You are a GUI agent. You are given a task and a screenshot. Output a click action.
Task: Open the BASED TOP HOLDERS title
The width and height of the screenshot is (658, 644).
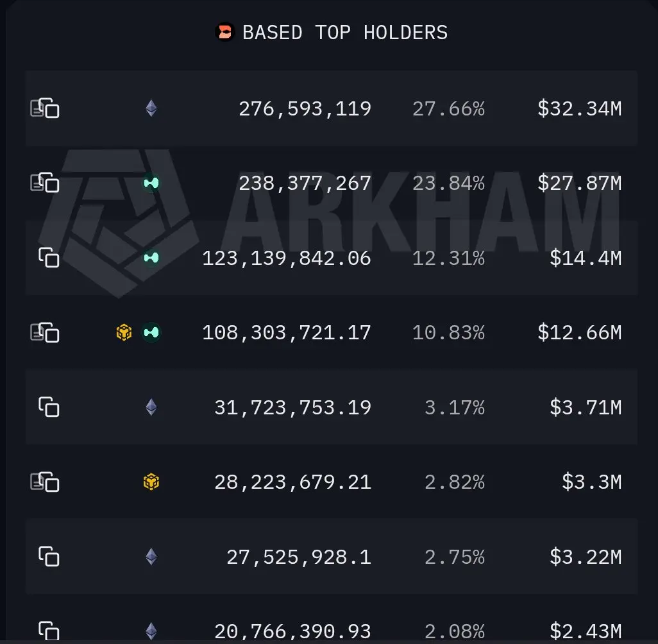click(345, 32)
